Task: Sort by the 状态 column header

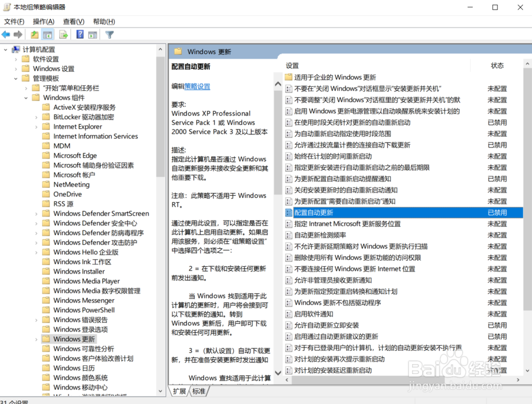Action: [x=497, y=65]
